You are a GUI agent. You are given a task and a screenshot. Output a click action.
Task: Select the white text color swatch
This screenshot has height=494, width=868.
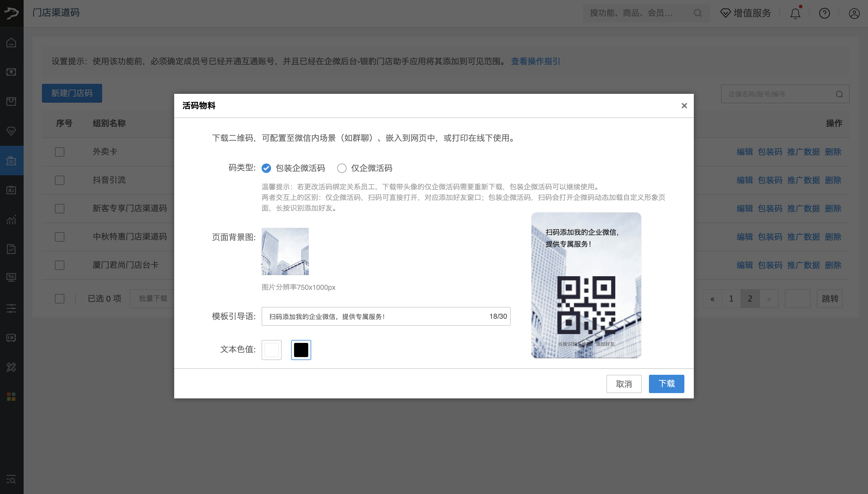[271, 350]
